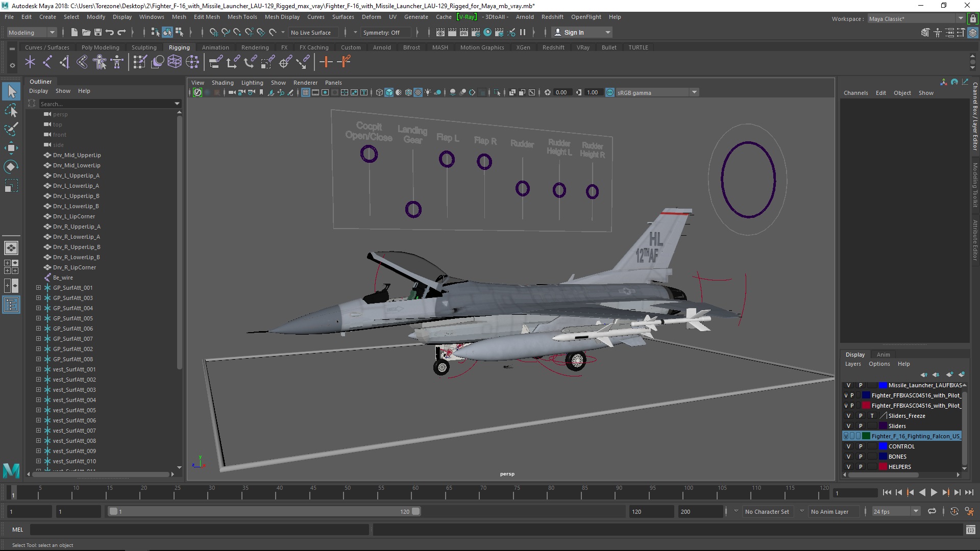Click the New Scene icon

(x=74, y=32)
